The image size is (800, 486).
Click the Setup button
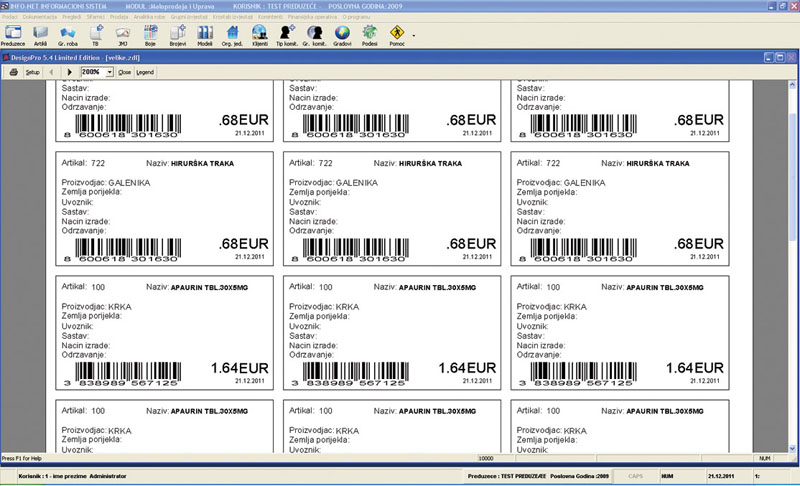tap(33, 72)
